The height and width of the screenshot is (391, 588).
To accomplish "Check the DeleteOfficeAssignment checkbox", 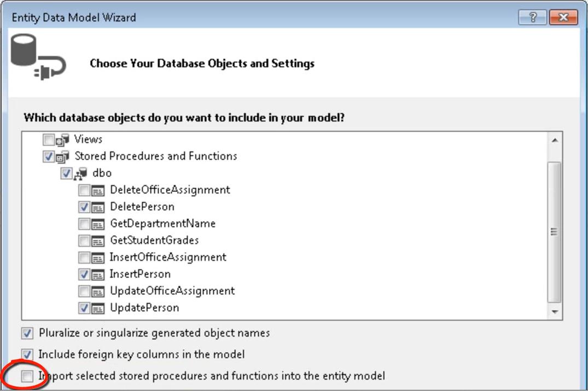I will coord(84,190).
